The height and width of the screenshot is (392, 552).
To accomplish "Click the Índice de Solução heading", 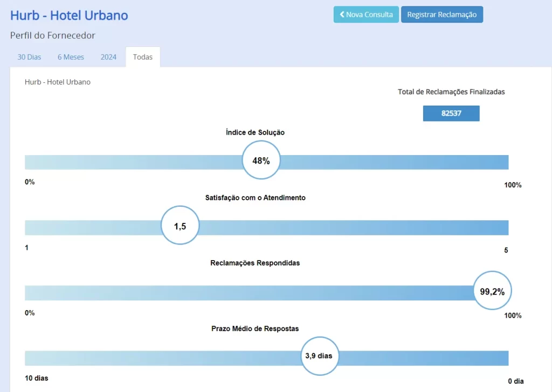I will (255, 132).
